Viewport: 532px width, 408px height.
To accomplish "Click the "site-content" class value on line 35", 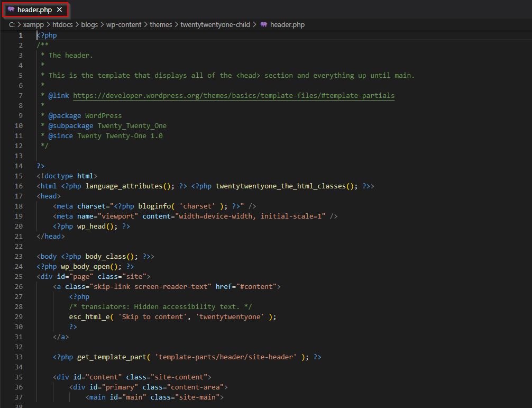I will point(179,377).
